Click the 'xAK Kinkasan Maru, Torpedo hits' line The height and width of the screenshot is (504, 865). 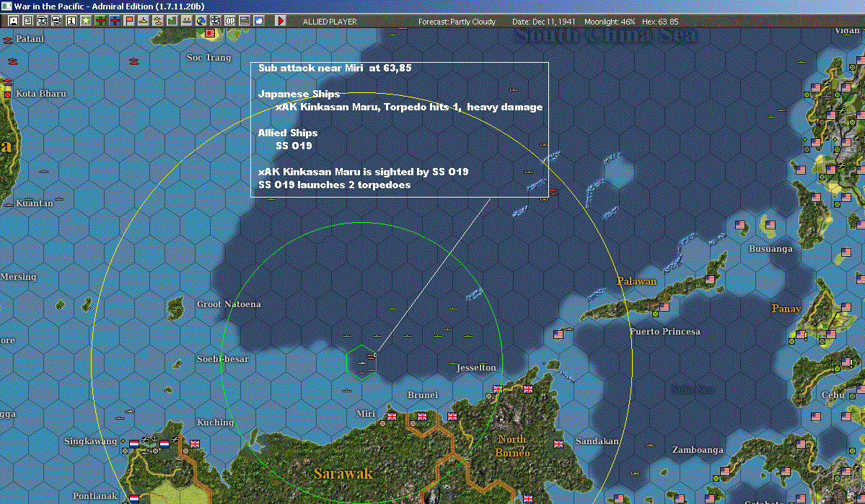pyautogui.click(x=409, y=107)
